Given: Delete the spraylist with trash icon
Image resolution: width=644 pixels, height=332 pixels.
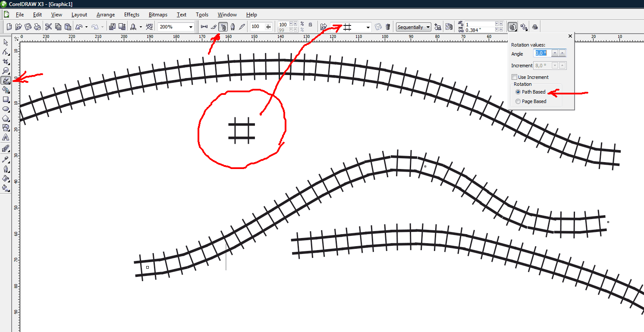Looking at the screenshot, I should point(388,27).
